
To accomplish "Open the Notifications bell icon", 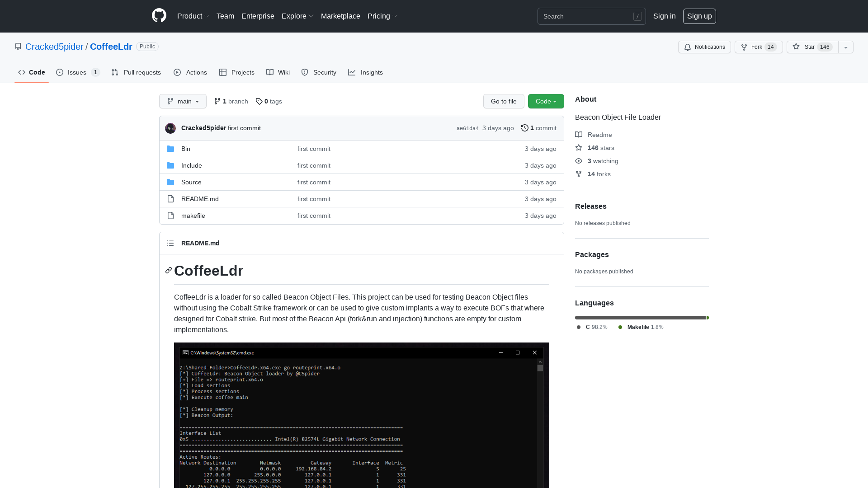I will [x=688, y=47].
